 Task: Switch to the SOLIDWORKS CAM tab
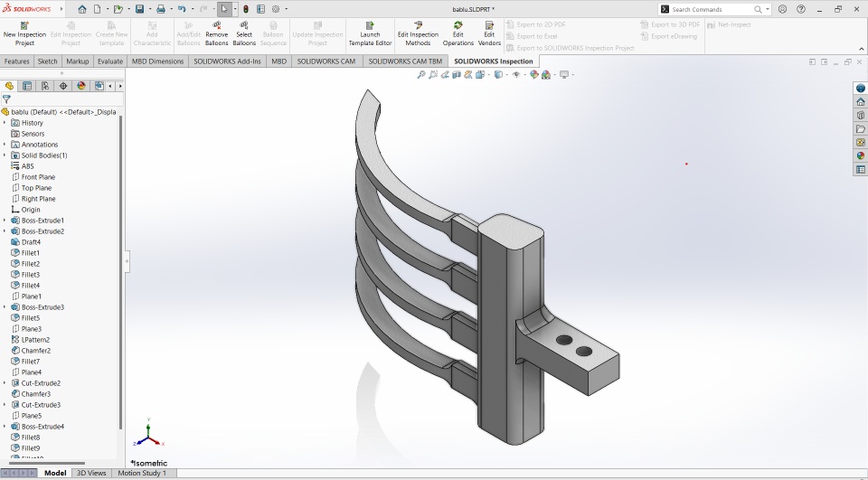pyautogui.click(x=326, y=61)
